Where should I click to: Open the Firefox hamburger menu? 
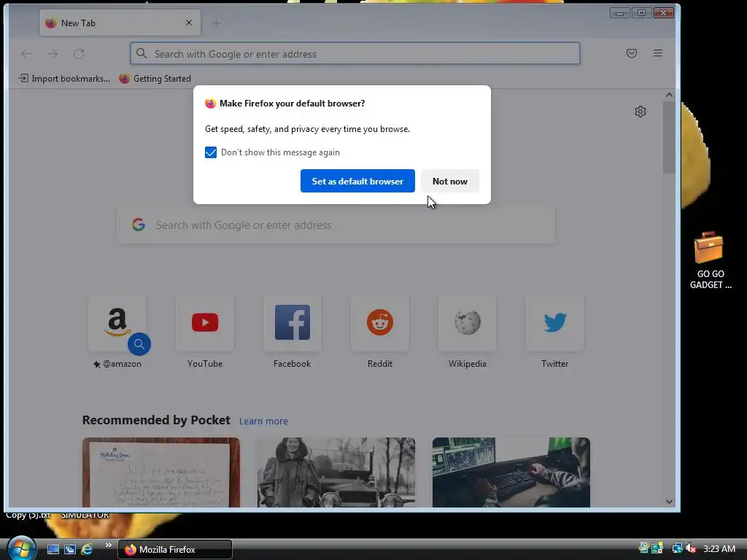pos(657,53)
